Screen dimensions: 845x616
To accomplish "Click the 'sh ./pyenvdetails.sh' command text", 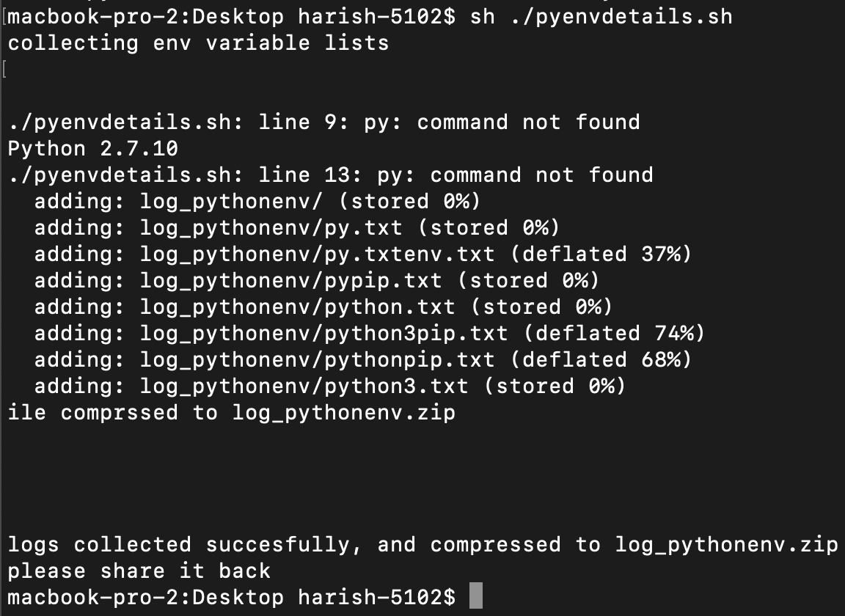I will click(601, 15).
